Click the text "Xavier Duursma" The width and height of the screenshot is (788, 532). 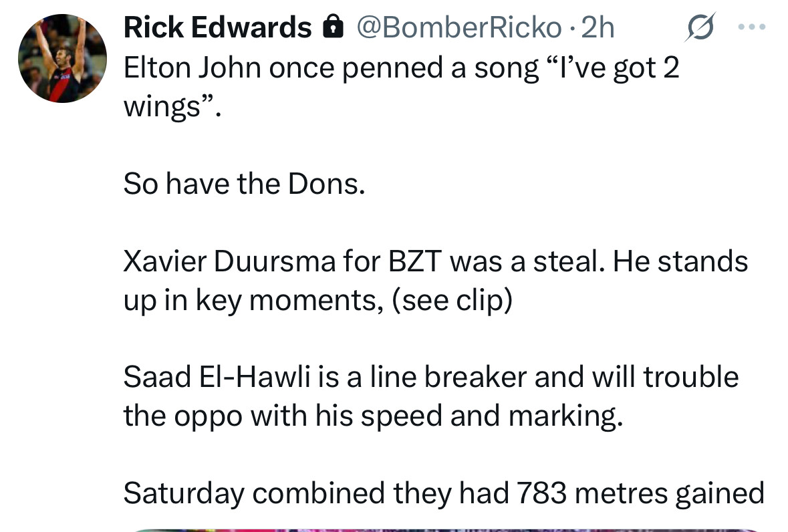229,262
